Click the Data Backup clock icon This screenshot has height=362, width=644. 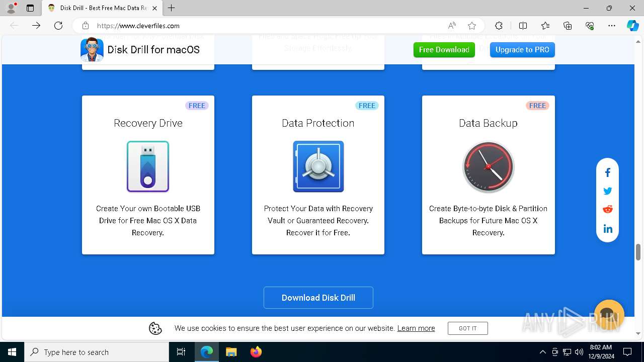[488, 166]
